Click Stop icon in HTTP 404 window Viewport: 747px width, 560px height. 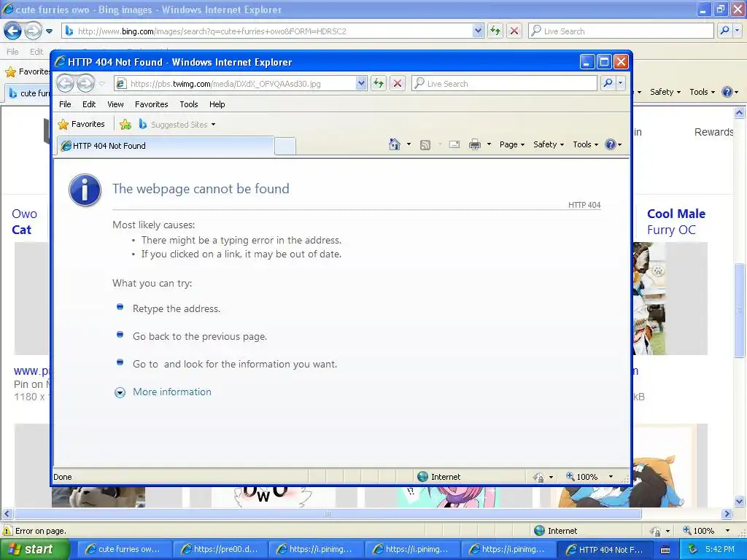398,83
